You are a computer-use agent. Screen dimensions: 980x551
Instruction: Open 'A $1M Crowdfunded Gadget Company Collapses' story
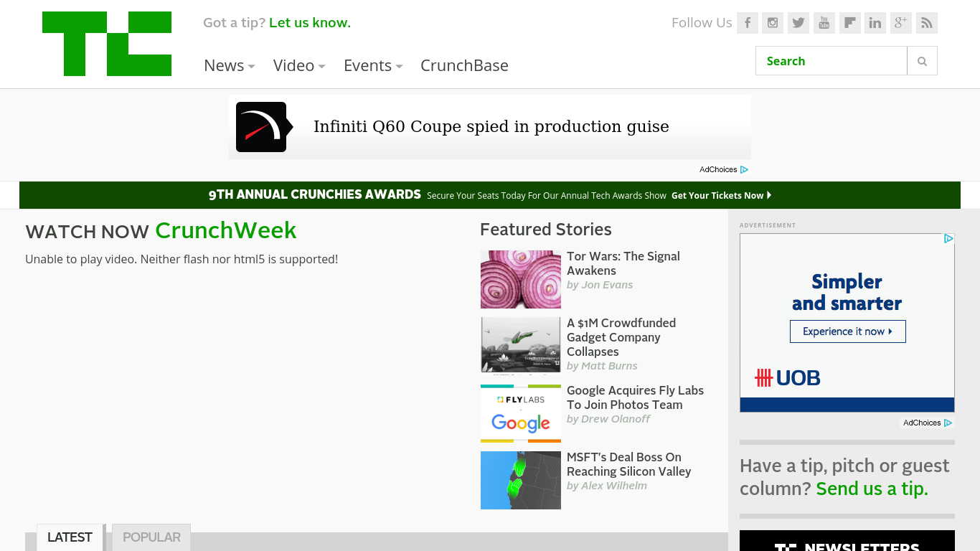(x=621, y=337)
